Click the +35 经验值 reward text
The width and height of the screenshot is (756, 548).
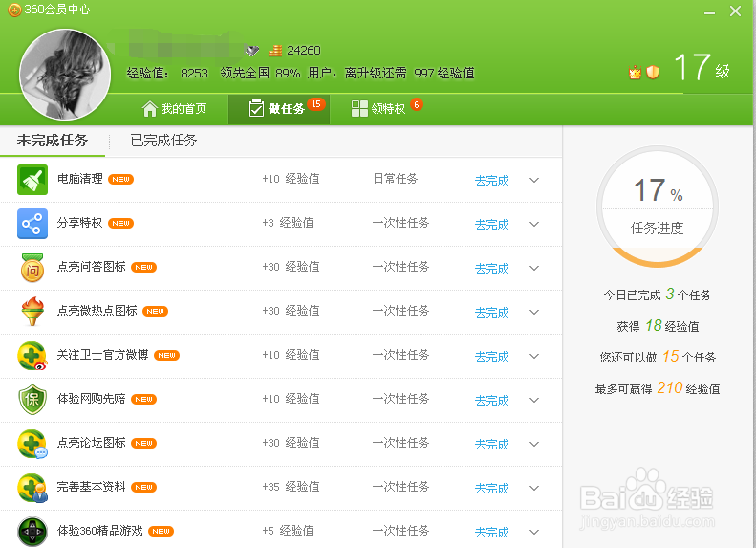click(291, 487)
